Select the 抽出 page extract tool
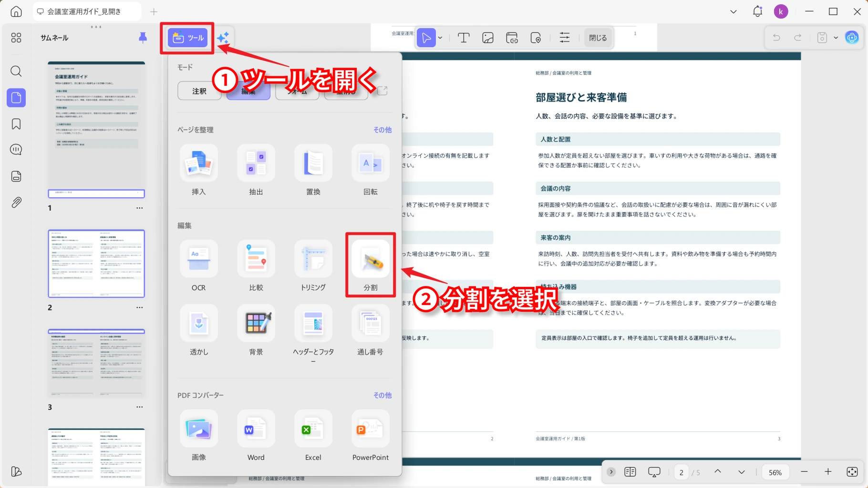This screenshot has width=868, height=488. tap(256, 170)
